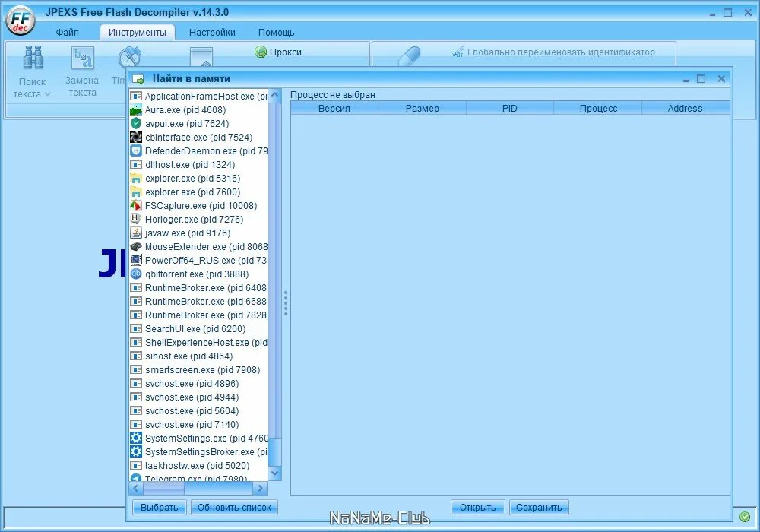
Task: Select dllhost.exe (pid 1324)
Action: coord(198,165)
